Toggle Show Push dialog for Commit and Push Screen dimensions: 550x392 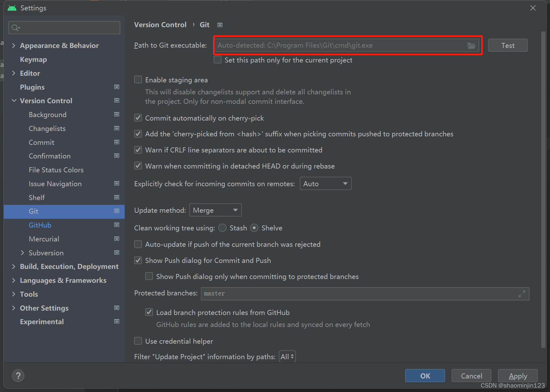(x=138, y=260)
